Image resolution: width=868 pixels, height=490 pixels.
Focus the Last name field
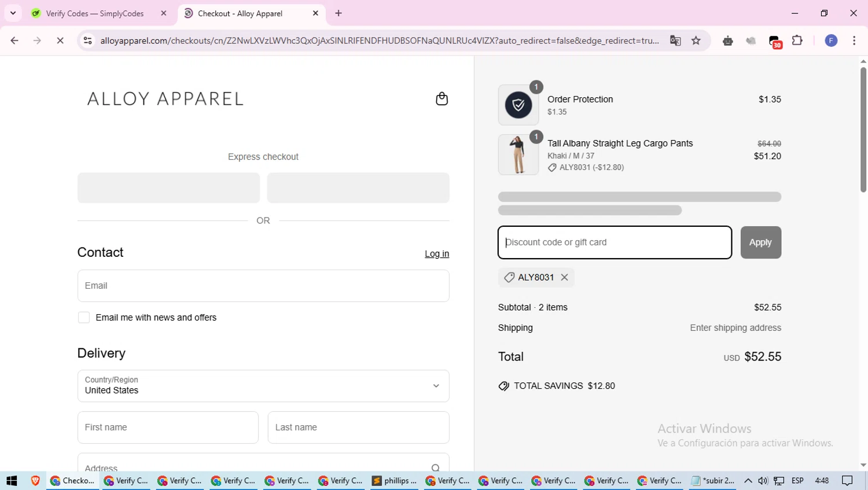point(358,428)
